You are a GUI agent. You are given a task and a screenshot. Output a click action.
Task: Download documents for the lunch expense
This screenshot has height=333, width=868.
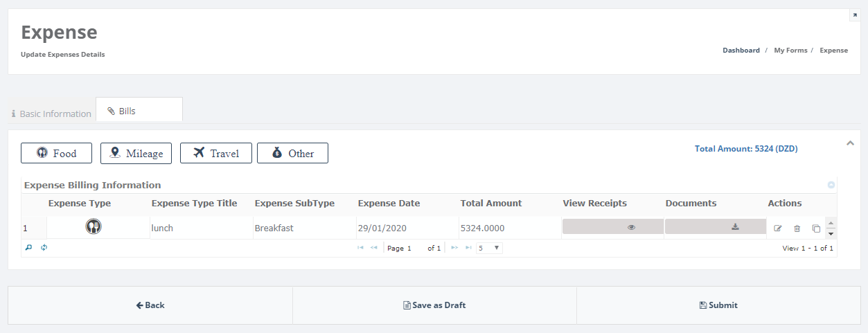click(x=716, y=226)
